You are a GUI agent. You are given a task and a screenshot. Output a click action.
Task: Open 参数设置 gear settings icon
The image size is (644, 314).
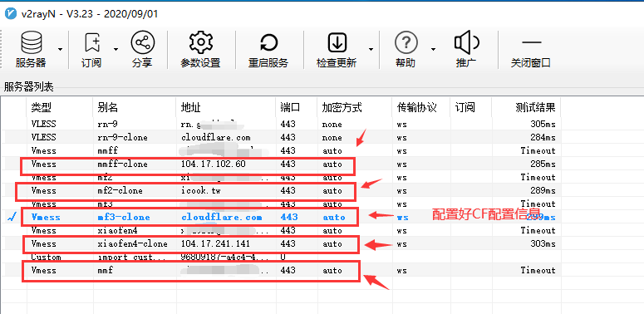pyautogui.click(x=200, y=42)
